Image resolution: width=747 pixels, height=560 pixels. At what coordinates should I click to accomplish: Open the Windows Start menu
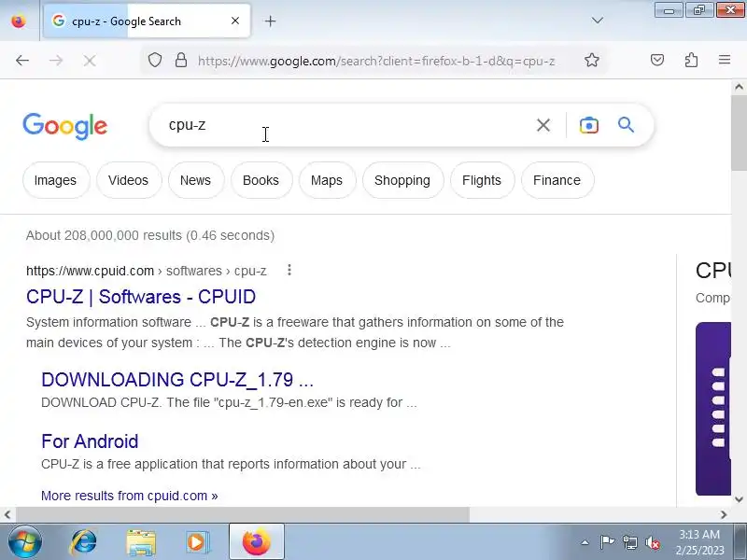coord(25,542)
